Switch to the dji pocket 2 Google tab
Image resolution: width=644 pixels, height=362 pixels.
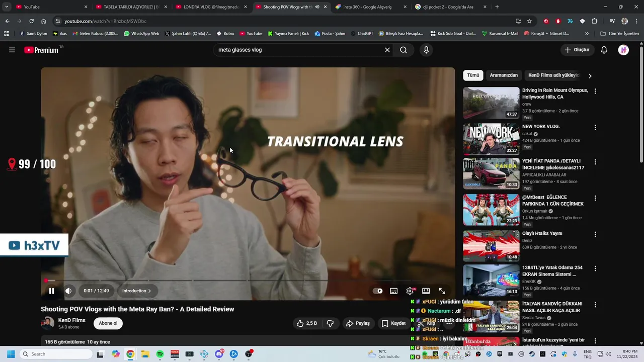(x=451, y=7)
